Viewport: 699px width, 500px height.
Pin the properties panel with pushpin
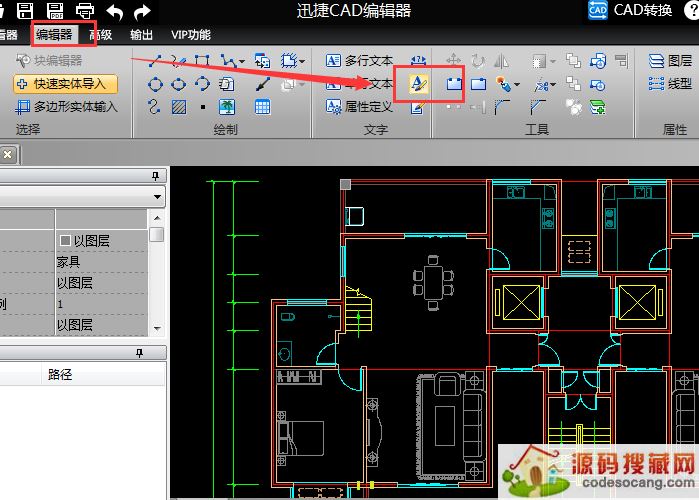(155, 176)
